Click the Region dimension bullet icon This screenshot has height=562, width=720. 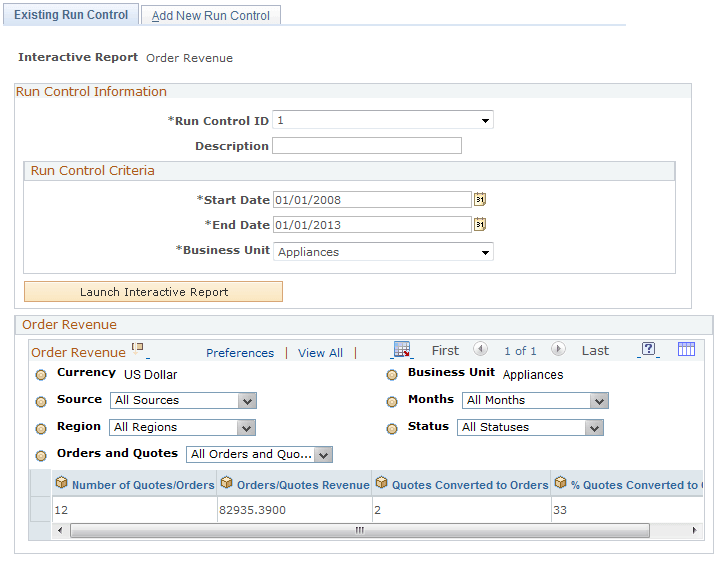(x=41, y=429)
